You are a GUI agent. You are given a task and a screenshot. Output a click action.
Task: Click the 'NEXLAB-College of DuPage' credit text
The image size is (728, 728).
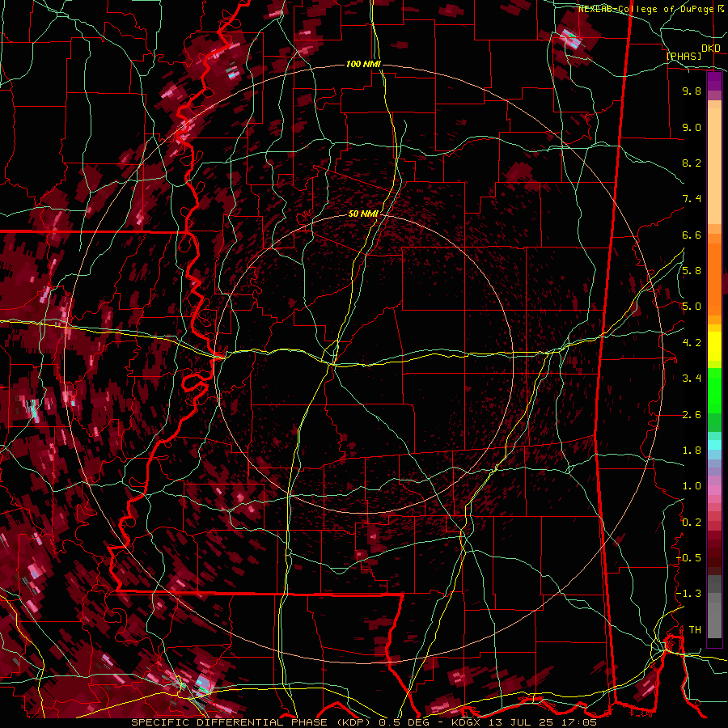click(646, 9)
